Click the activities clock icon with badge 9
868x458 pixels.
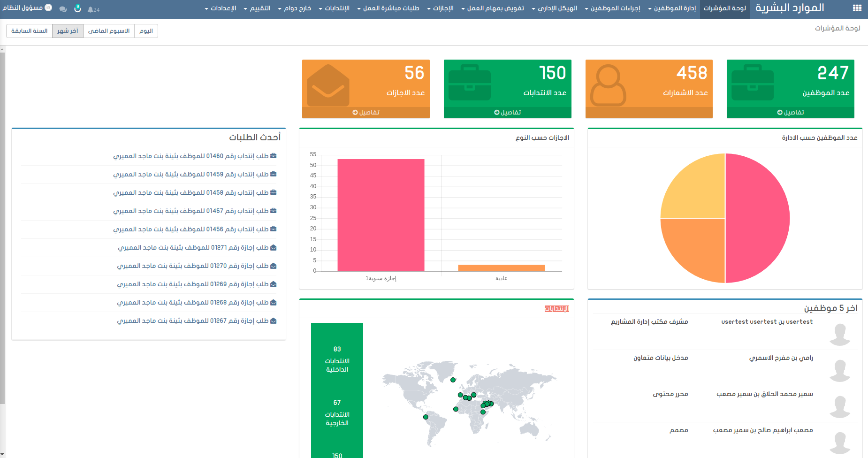coord(77,9)
